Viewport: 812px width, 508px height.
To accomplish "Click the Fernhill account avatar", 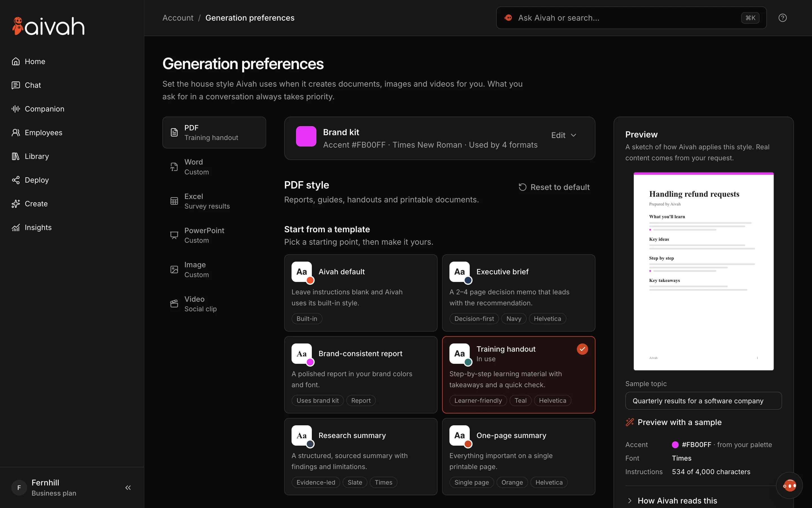I will pyautogui.click(x=19, y=487).
